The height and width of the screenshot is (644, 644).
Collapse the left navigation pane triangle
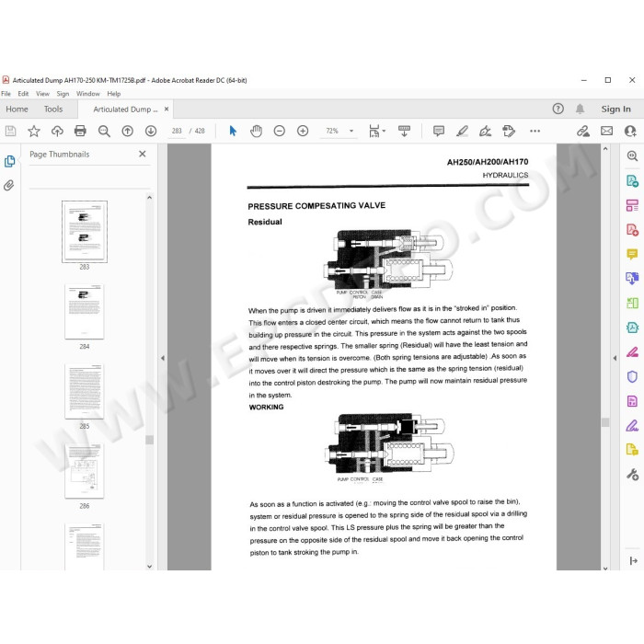click(x=163, y=358)
